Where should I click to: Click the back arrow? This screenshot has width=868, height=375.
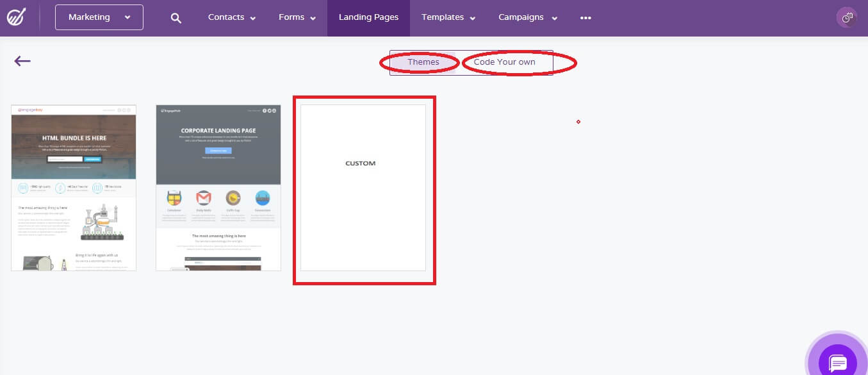pyautogui.click(x=22, y=61)
